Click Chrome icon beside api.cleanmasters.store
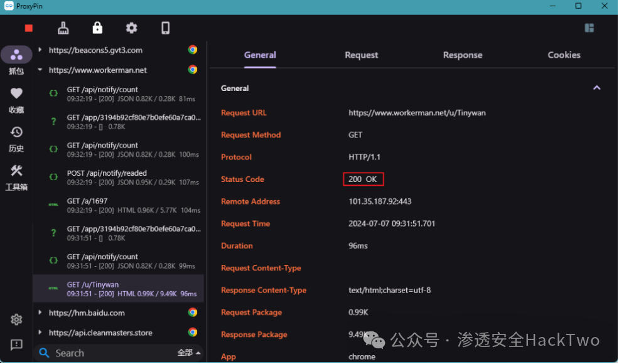Viewport: 619px width, 364px height. pos(193,333)
